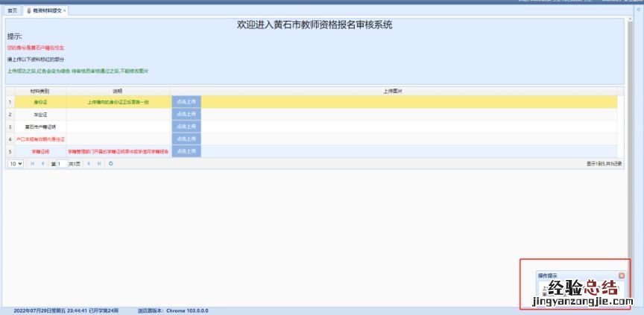Image resolution: width=644 pixels, height=315 pixels.
Task: Refresh the materials table with reload icon
Action: click(x=110, y=164)
